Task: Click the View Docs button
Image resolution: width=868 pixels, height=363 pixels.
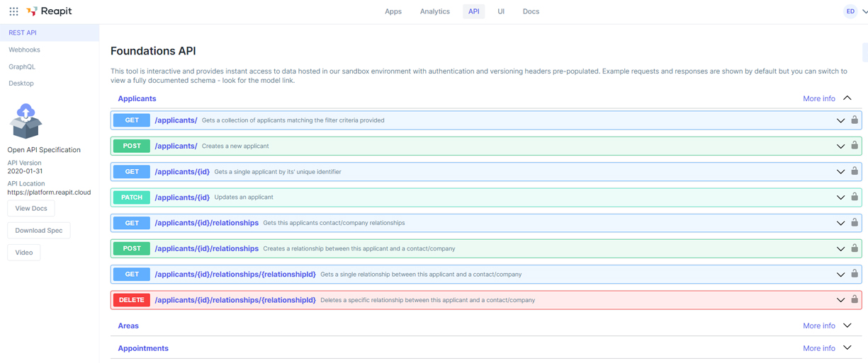Action: click(x=31, y=208)
